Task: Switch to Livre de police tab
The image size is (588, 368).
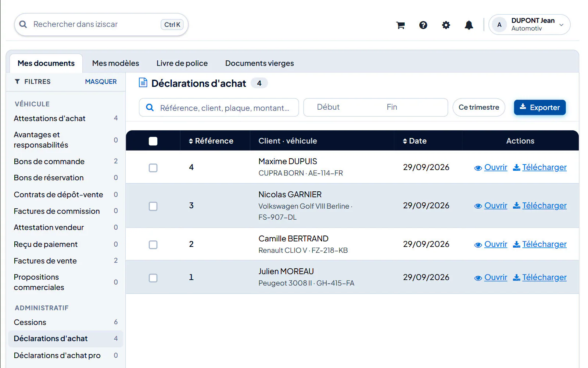Action: [x=182, y=63]
